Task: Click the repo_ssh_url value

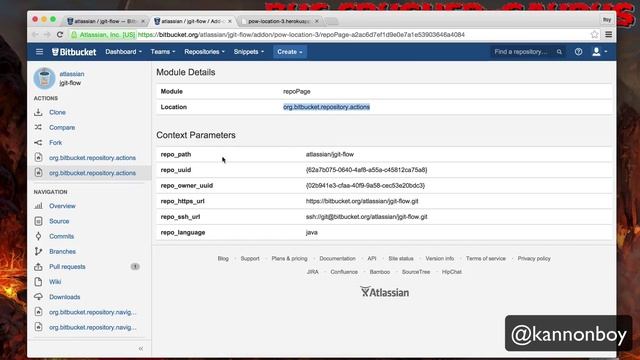Action: tap(367, 217)
